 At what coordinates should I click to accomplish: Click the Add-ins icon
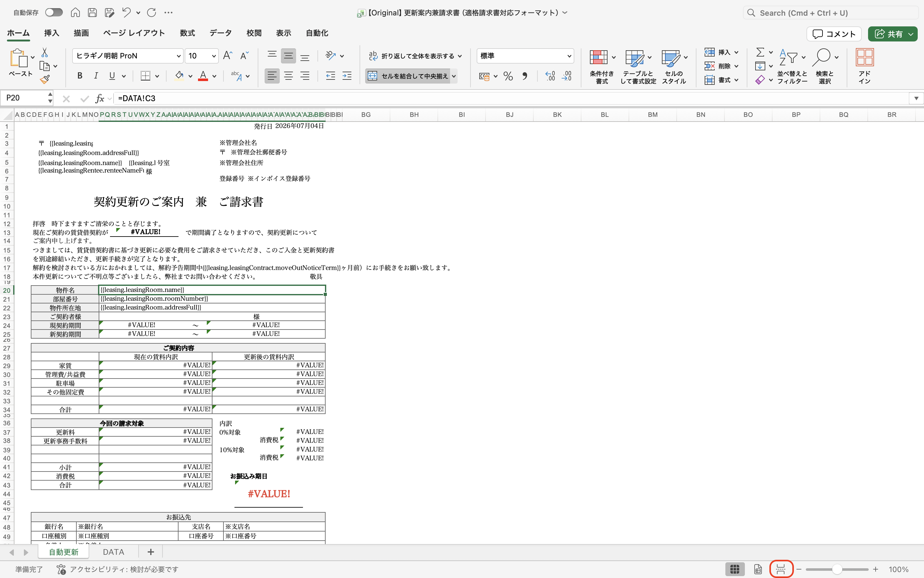(x=865, y=57)
